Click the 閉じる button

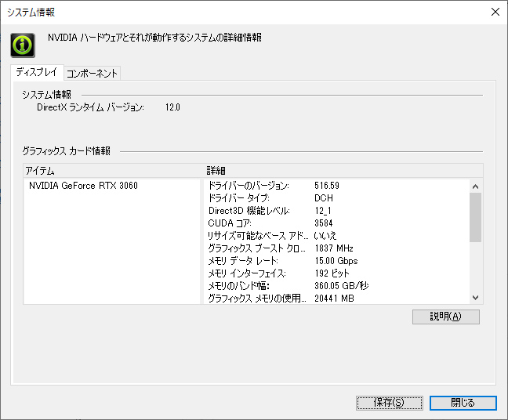463,403
